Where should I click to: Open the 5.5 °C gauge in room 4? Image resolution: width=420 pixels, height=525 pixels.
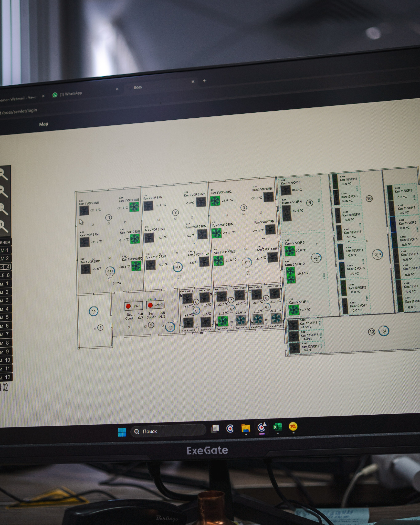94,311
